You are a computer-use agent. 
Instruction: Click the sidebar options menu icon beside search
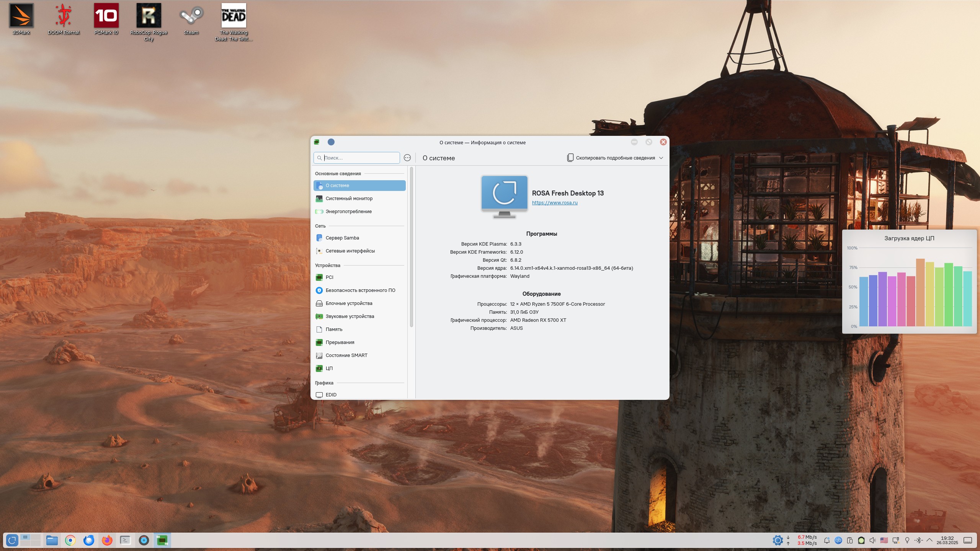point(407,158)
